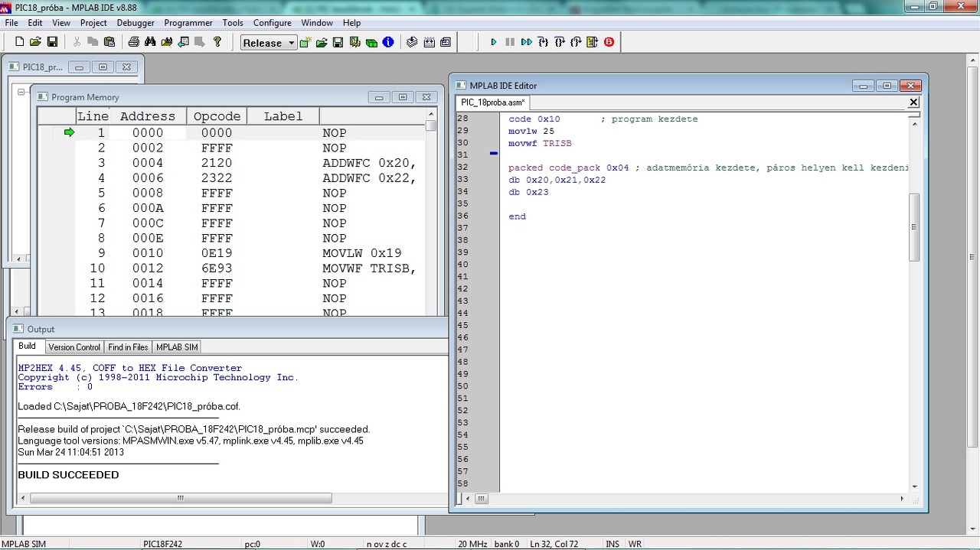Open the Programmer menu

point(188,23)
